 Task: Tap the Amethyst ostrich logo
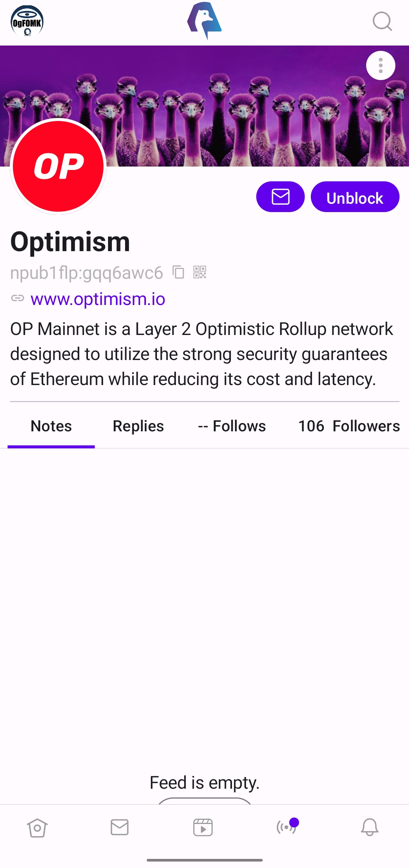pos(205,21)
